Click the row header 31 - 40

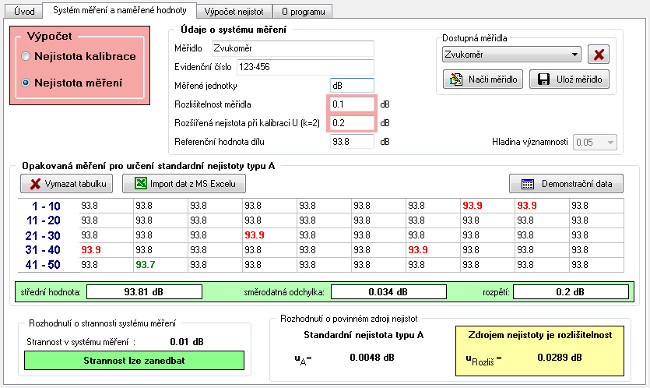(43, 250)
